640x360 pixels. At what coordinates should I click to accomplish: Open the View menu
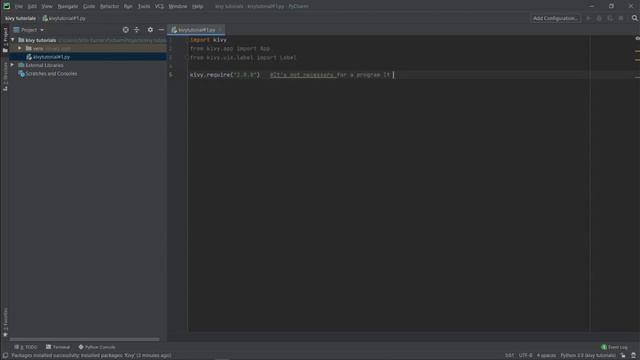tap(47, 6)
